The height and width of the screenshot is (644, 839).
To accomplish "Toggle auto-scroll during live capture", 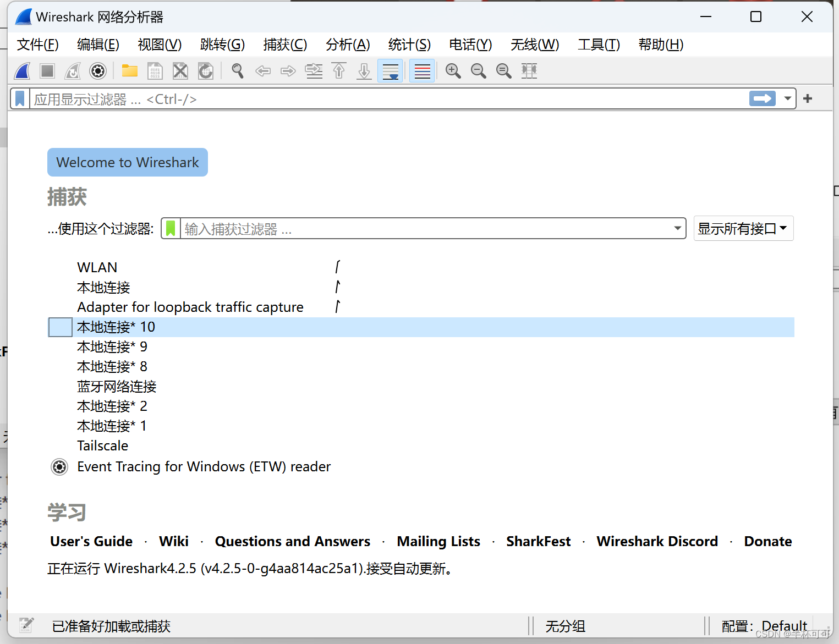I will [390, 71].
